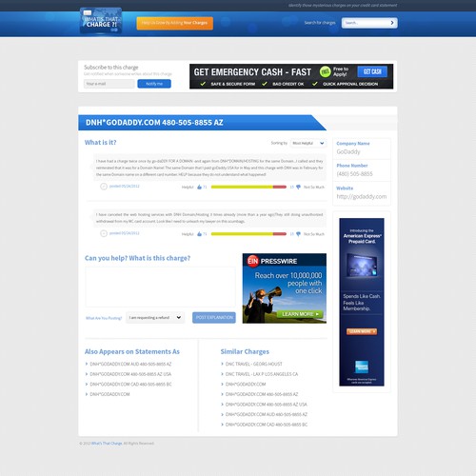Screen dimensions: 476x476
Task: Open DNH*GODADDY.COM link under Also Appears
Action: pyautogui.click(x=109, y=394)
